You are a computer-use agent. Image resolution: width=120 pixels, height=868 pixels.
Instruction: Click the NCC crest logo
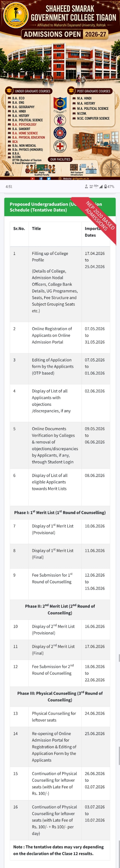pos(60,104)
